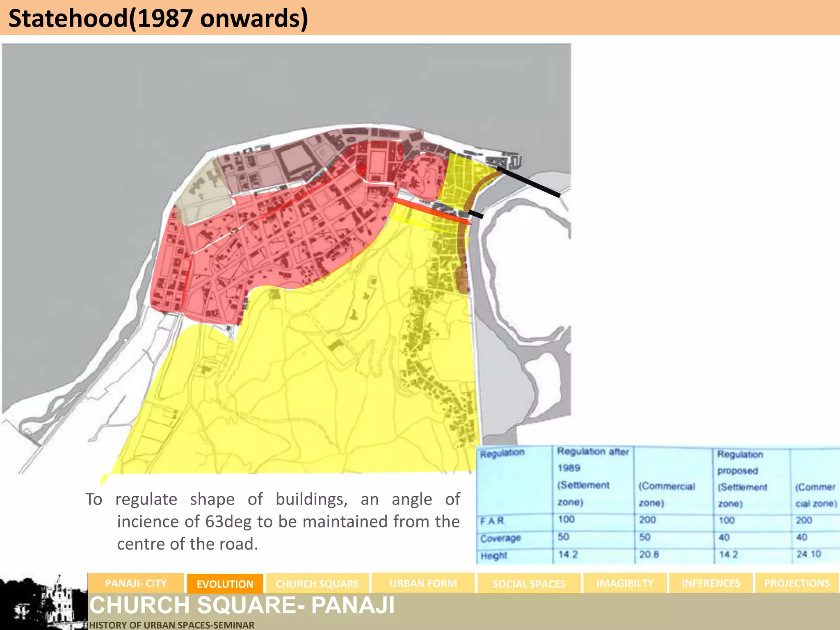Click the 'Regulation' first column header
Viewport: 840px width, 630px height.
[x=502, y=453]
